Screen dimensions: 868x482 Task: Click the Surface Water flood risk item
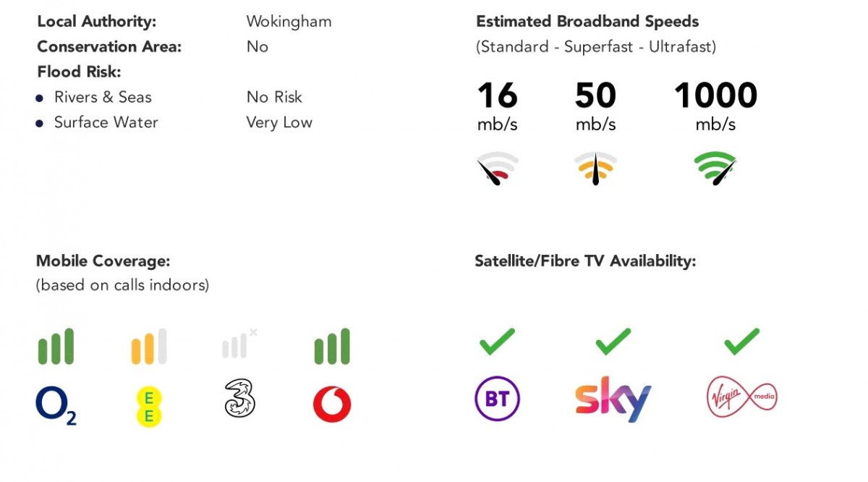pyautogui.click(x=106, y=122)
